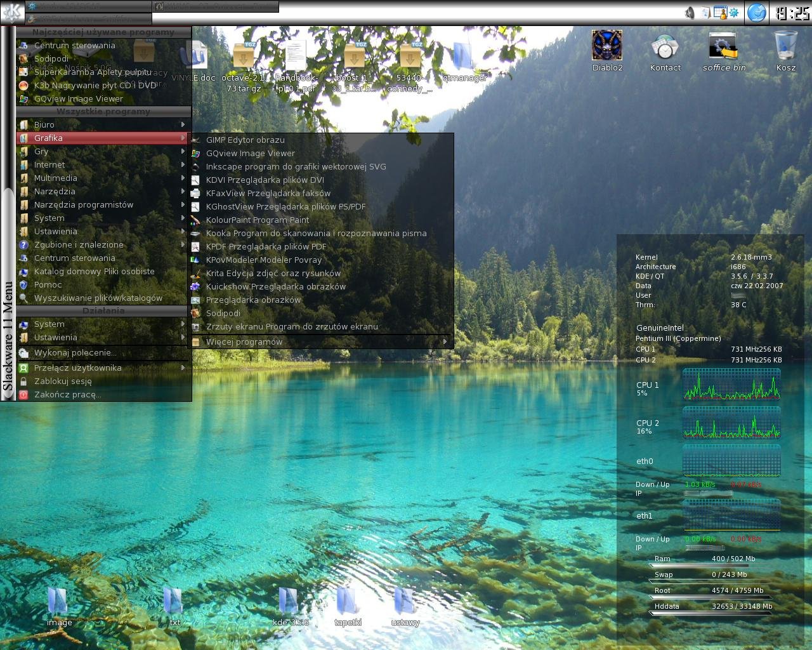
Task: Open Zrzuty ekranu screenshot program
Action: [x=322, y=326]
